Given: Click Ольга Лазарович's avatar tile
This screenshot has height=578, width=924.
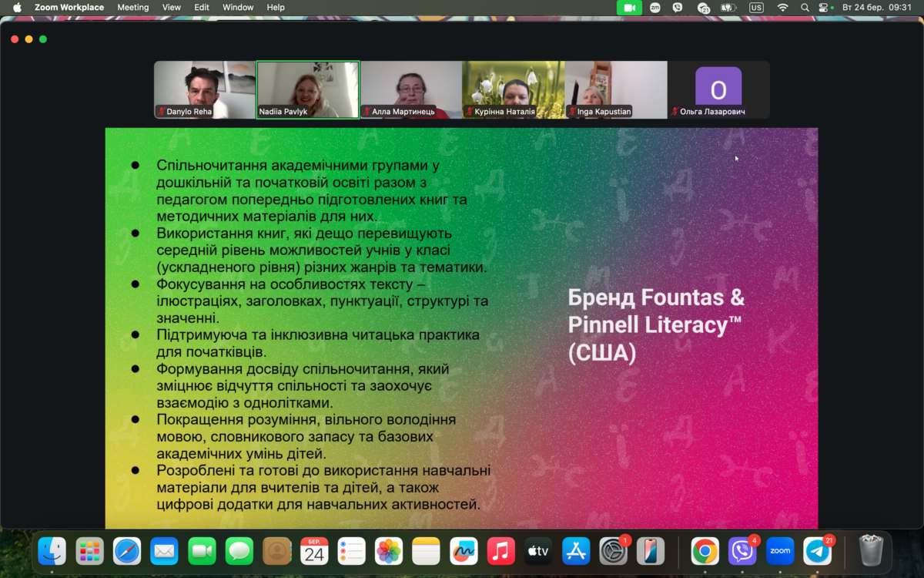Looking at the screenshot, I should pos(718,90).
